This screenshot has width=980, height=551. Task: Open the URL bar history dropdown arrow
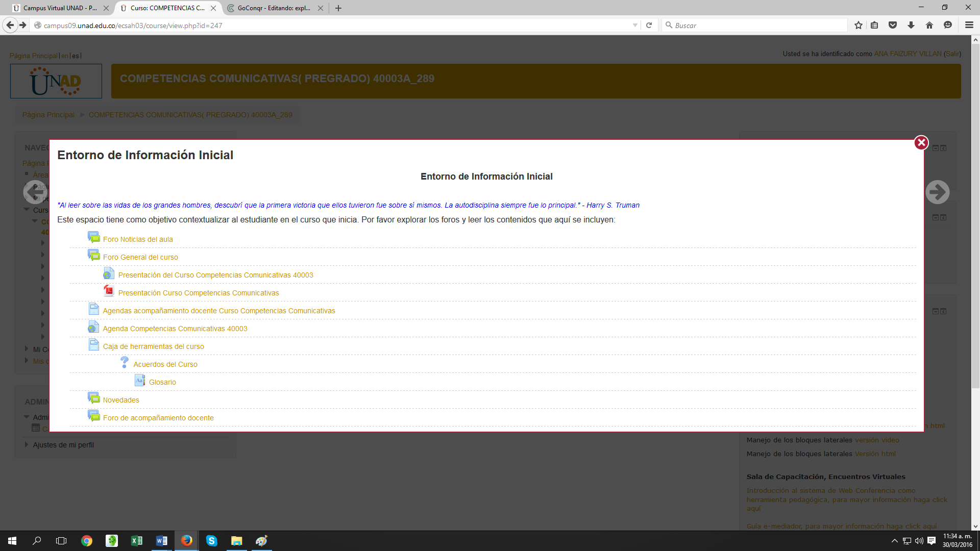tap(635, 26)
